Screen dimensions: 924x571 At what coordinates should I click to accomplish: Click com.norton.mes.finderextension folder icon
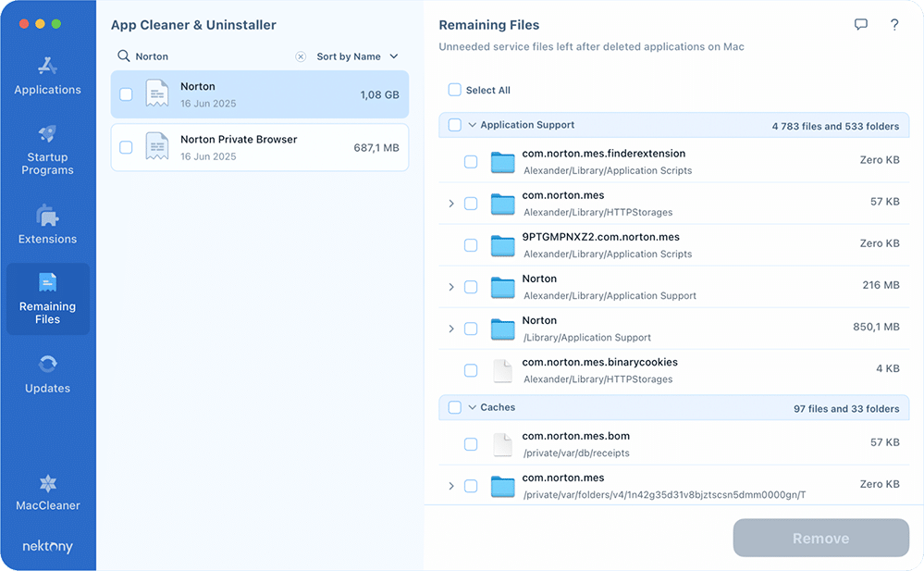(x=502, y=162)
